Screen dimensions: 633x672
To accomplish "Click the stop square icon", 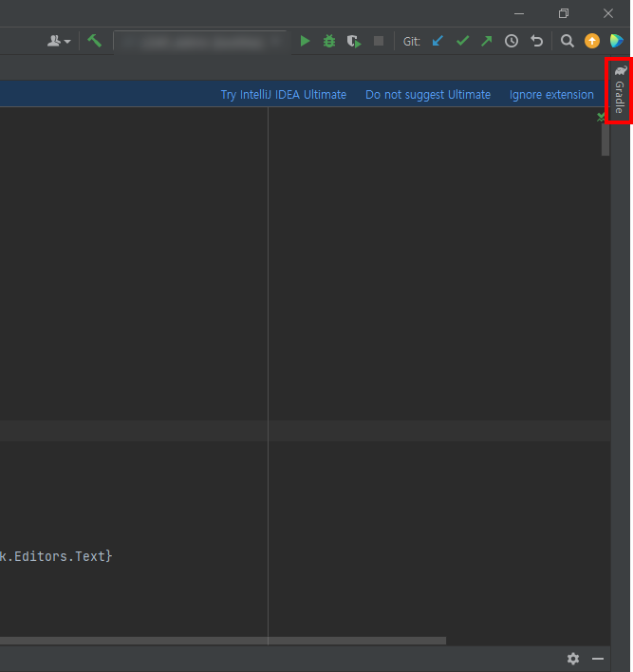I will tap(379, 41).
